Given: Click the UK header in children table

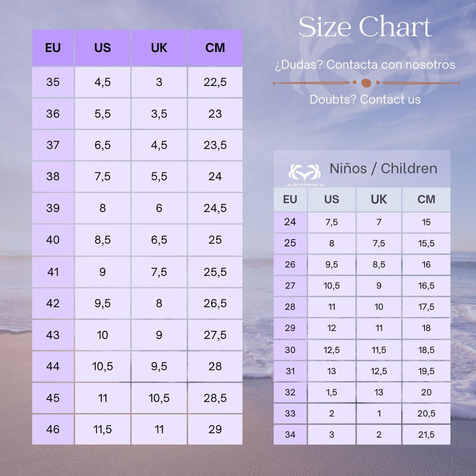Looking at the screenshot, I should point(379,199).
